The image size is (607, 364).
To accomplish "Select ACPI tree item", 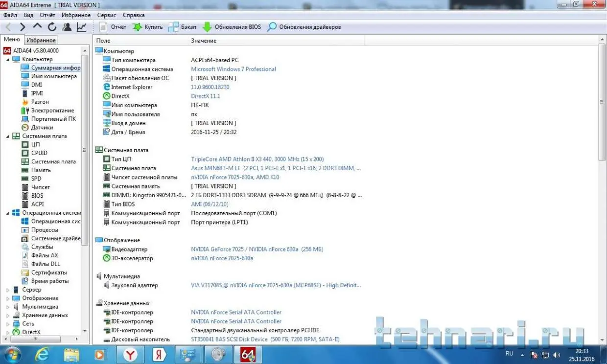I will tap(33, 204).
